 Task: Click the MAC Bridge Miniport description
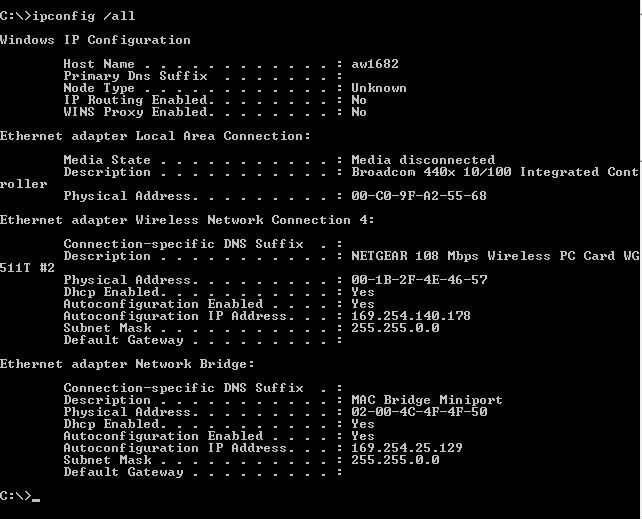pyautogui.click(x=427, y=400)
